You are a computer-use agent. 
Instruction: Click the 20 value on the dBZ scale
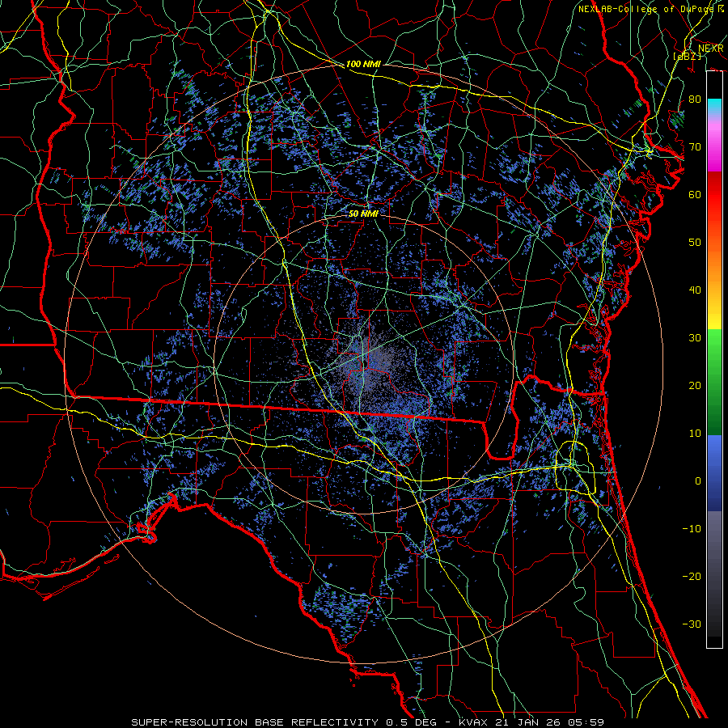pos(695,386)
